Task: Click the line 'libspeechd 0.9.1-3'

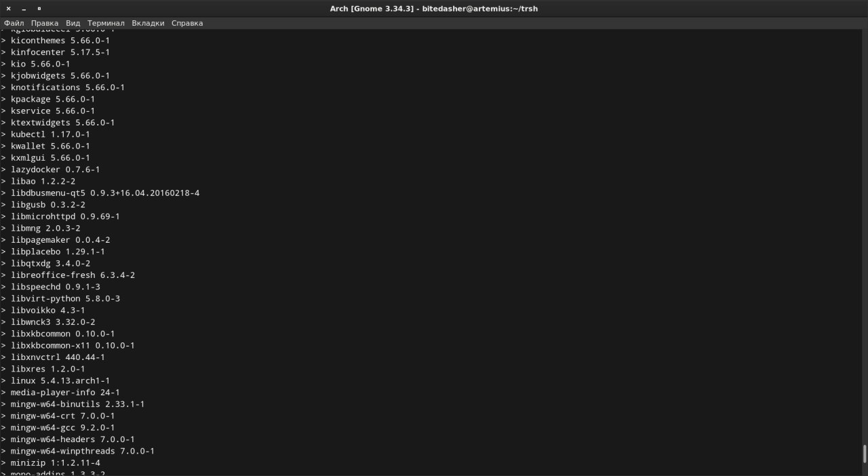Action: coord(56,287)
